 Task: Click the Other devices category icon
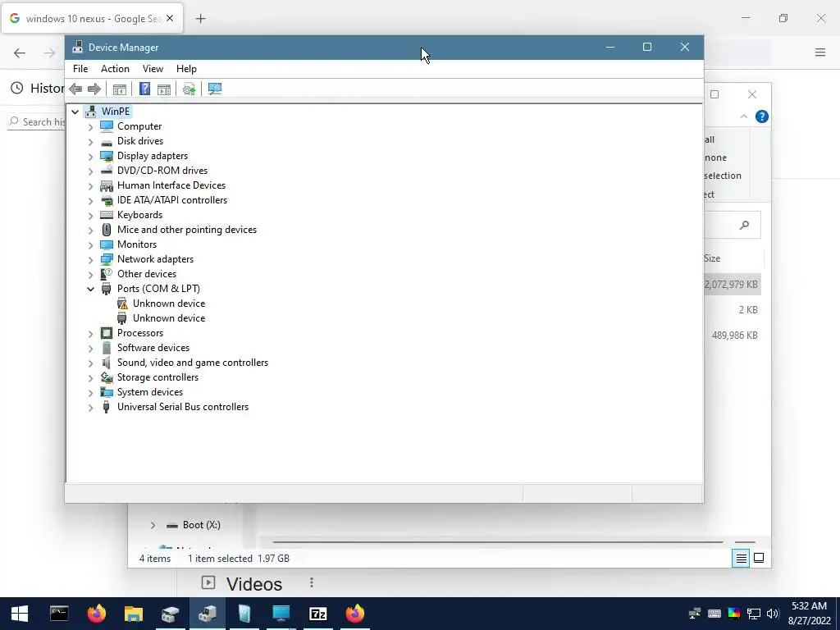point(107,274)
